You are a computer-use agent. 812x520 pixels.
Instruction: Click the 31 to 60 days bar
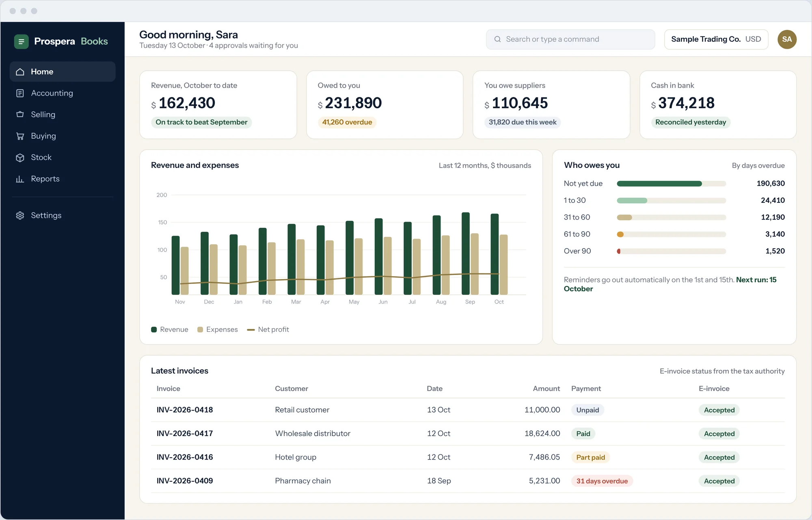[671, 217]
